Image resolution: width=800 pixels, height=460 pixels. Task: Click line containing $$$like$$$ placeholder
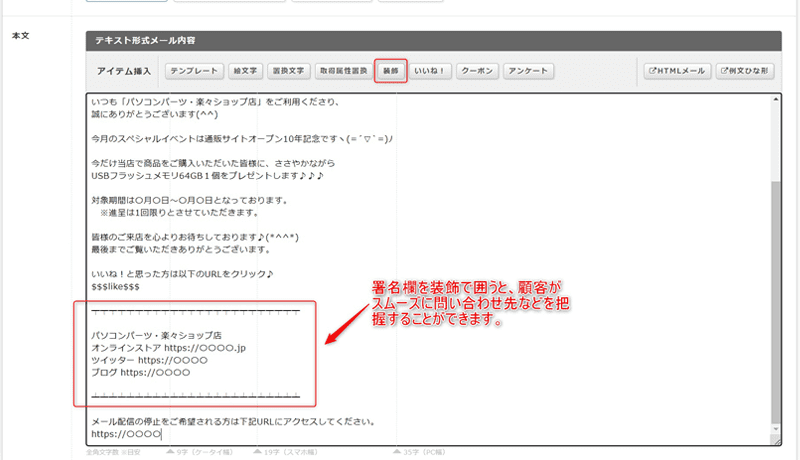coord(115,287)
